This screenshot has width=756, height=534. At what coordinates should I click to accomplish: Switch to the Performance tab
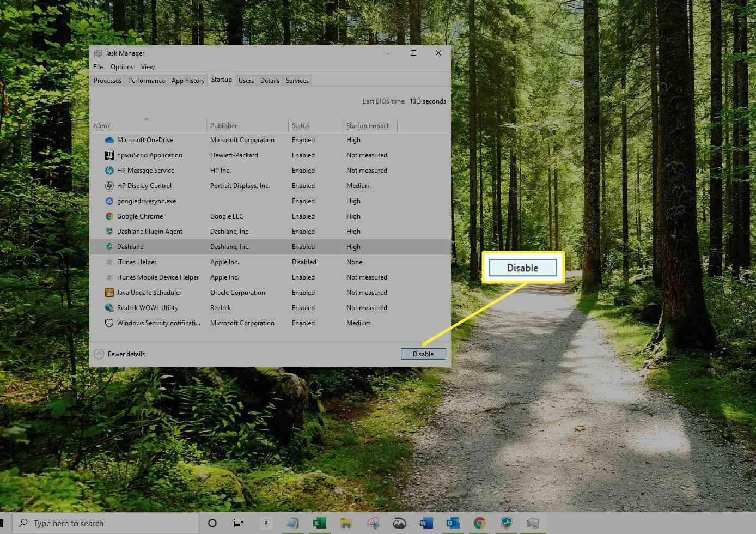point(147,81)
